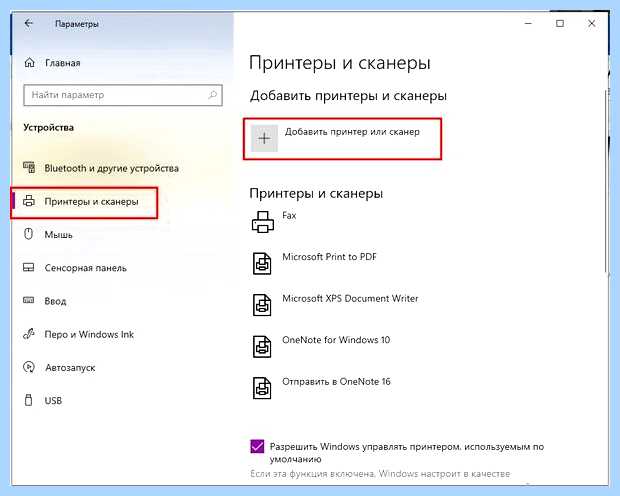Select Отправить в OneNote 16 text
The image size is (620, 496).
(336, 381)
